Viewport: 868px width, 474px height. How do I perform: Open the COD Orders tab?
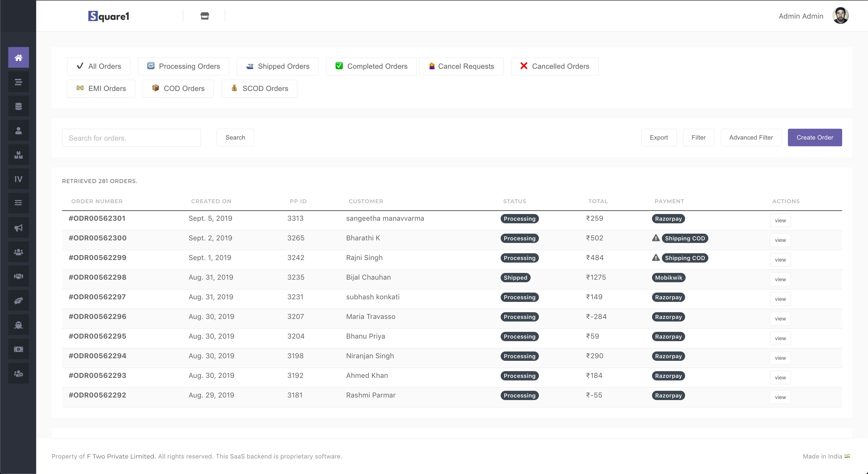[x=178, y=88]
